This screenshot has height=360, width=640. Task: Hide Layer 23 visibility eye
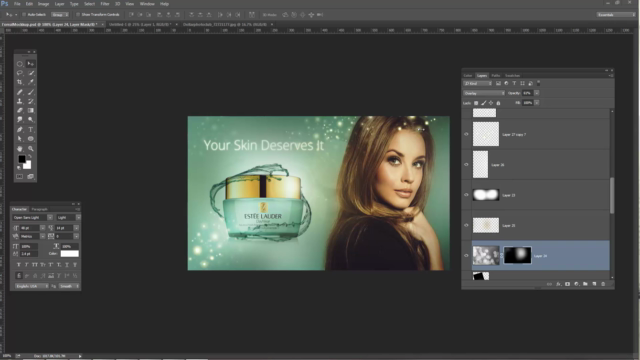[466, 195]
